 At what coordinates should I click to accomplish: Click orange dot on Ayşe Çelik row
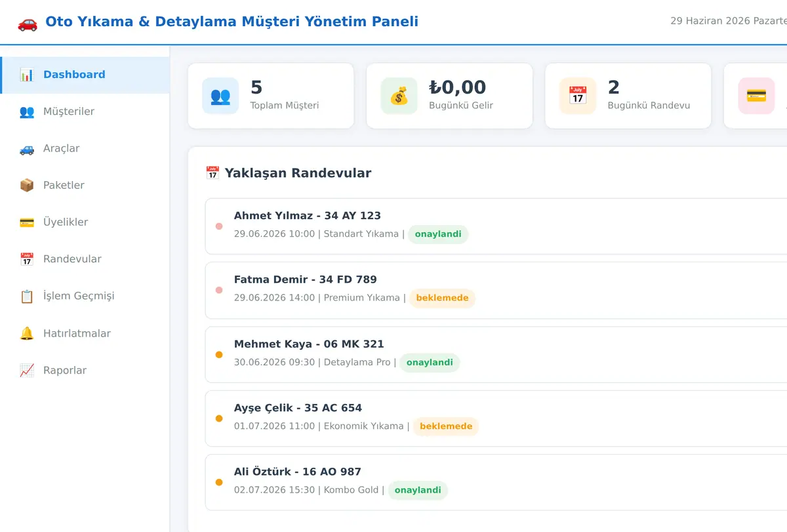(x=219, y=419)
